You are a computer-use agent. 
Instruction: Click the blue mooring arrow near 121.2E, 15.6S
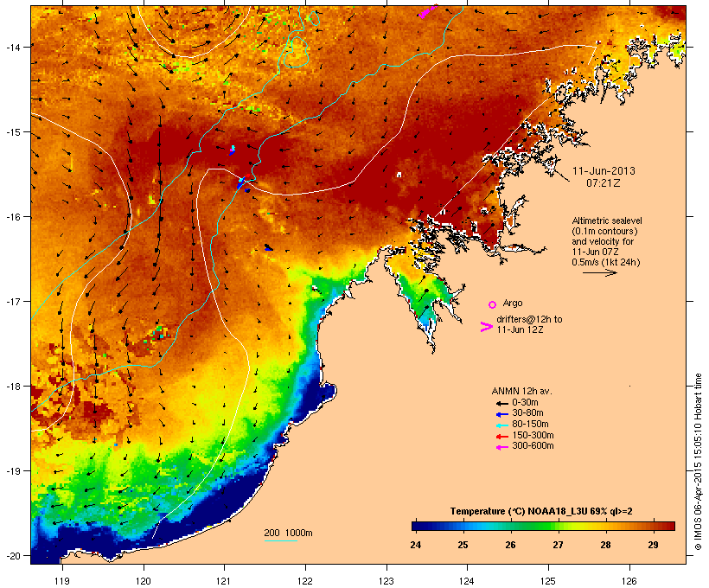tap(241, 182)
